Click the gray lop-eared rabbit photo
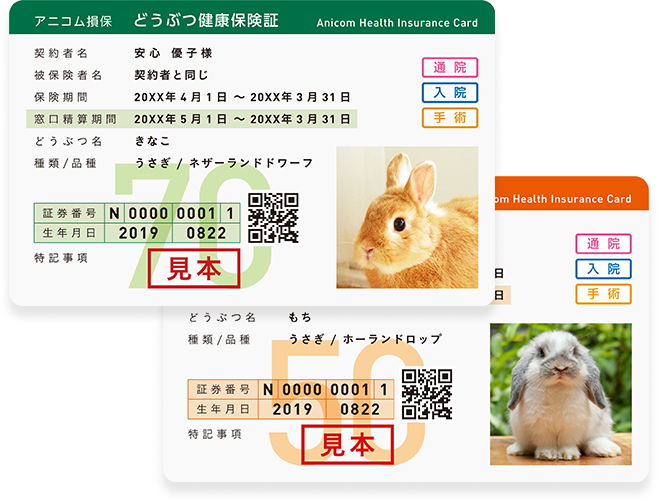This screenshot has width=658, height=502. (x=561, y=394)
